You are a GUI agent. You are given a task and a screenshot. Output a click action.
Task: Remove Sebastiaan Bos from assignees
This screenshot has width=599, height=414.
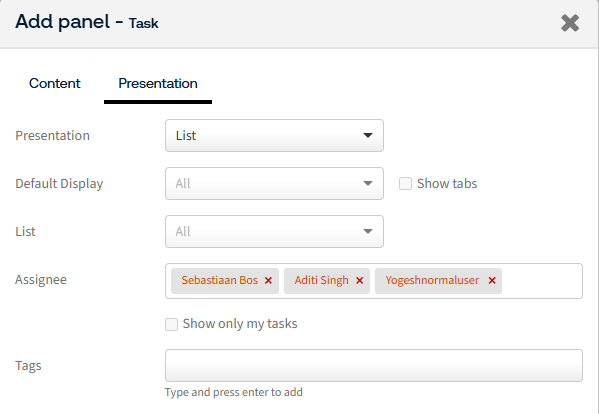[268, 281]
